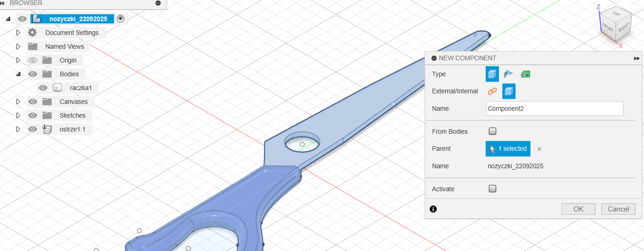Screen dimensions: 644x251
Task: Collapse the Bodies folder
Action: tap(18, 74)
